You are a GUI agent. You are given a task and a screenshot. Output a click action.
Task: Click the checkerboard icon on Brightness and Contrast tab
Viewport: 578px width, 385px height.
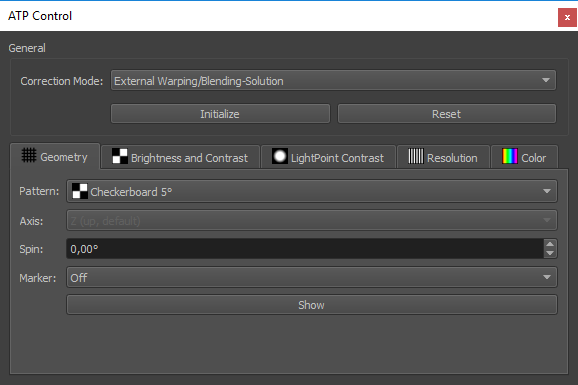click(x=120, y=156)
